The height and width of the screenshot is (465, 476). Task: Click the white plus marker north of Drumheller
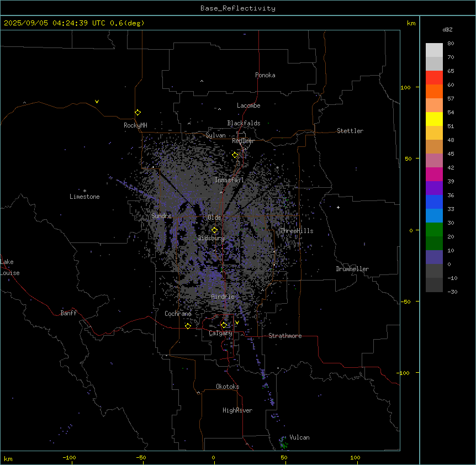click(338, 207)
